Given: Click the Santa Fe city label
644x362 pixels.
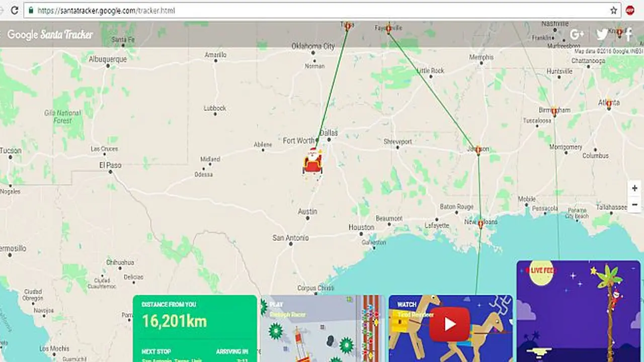Looking at the screenshot, I should 123,39.
